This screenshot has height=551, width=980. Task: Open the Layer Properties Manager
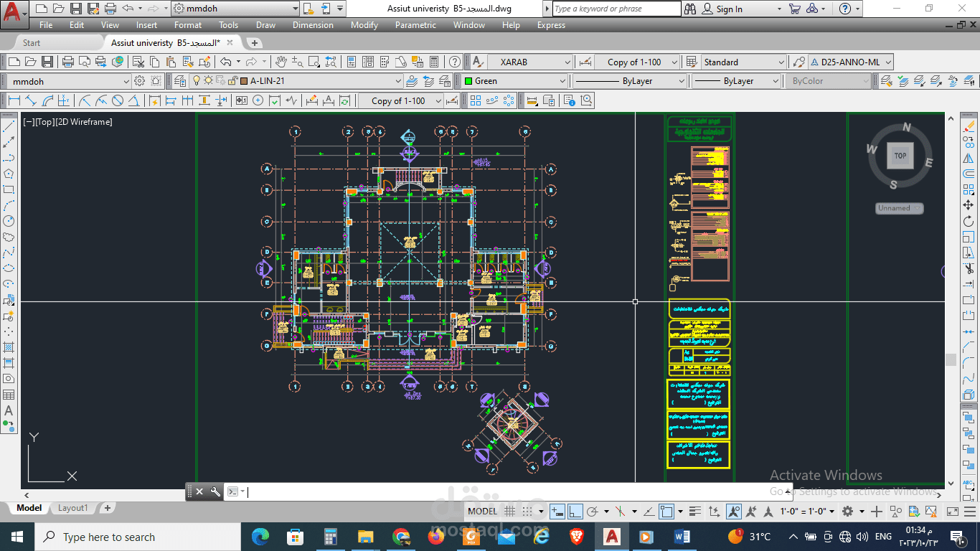179,81
